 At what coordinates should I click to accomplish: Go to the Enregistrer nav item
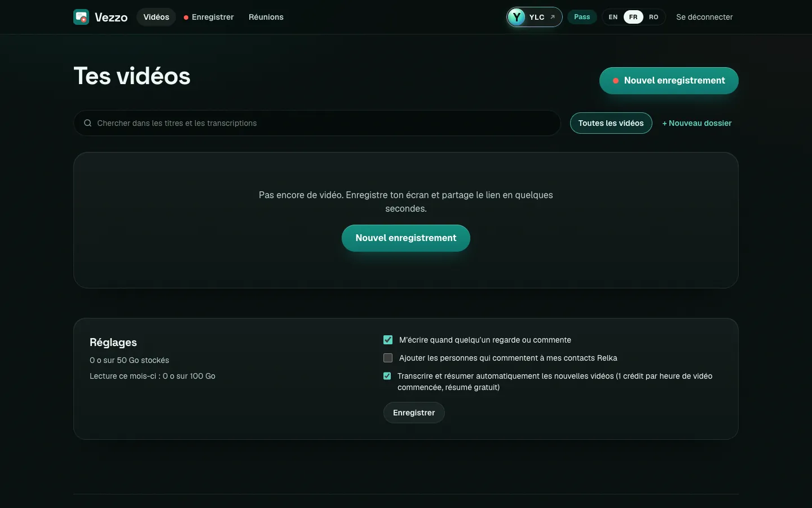click(209, 17)
